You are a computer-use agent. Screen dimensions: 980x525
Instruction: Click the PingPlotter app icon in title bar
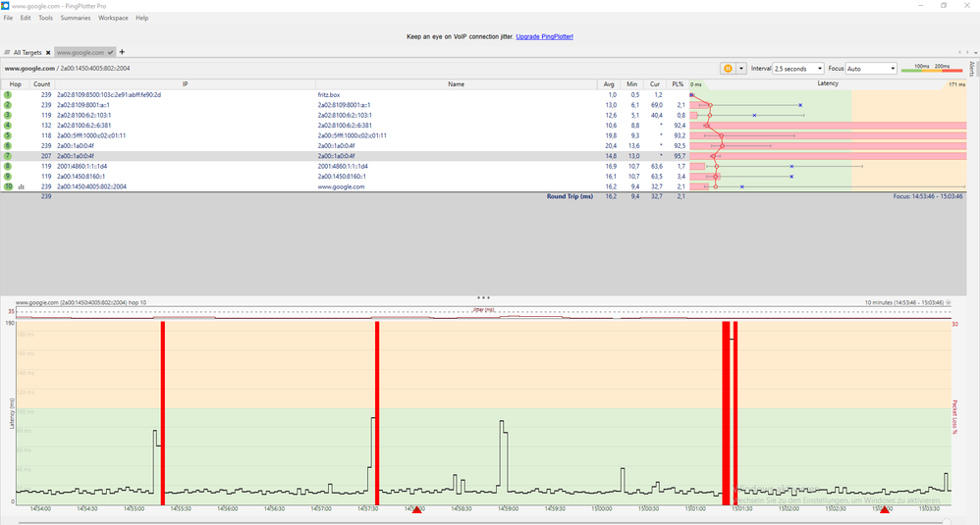(6, 6)
